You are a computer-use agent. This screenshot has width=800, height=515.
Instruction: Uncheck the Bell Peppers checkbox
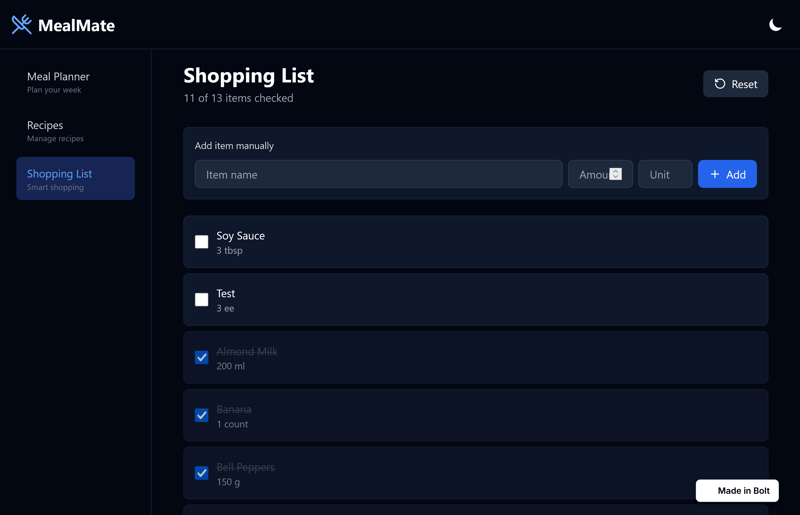(x=202, y=473)
